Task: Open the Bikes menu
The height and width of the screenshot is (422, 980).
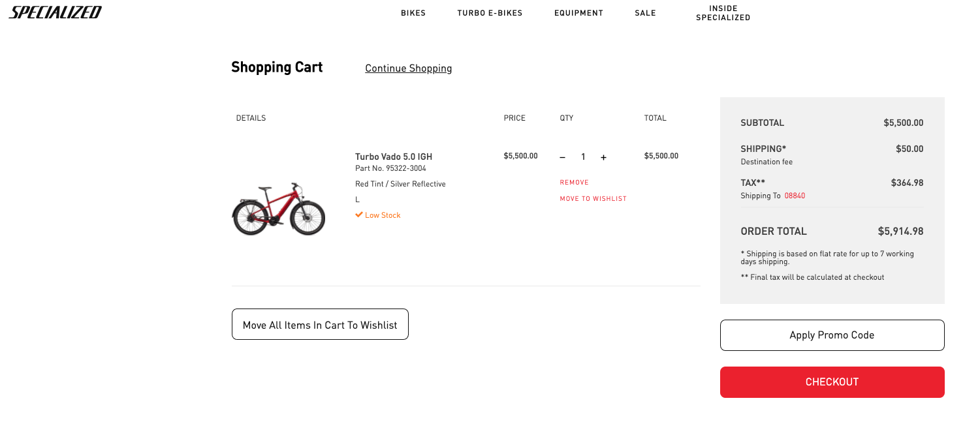Action: (413, 13)
